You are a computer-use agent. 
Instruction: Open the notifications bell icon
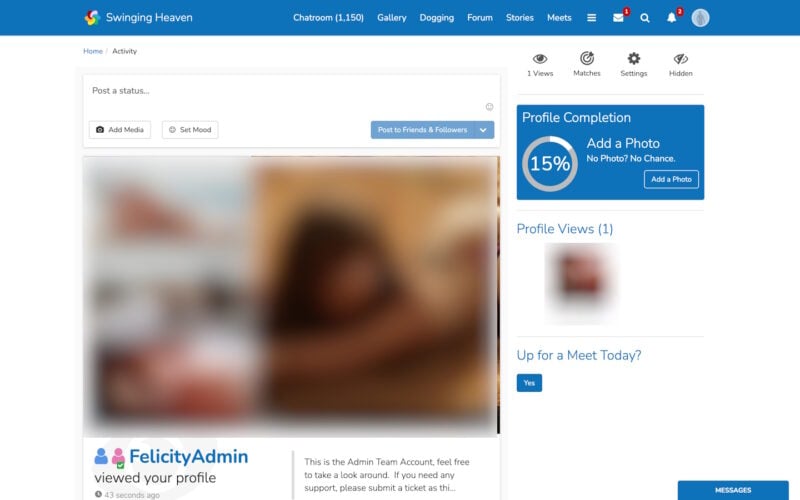(671, 18)
